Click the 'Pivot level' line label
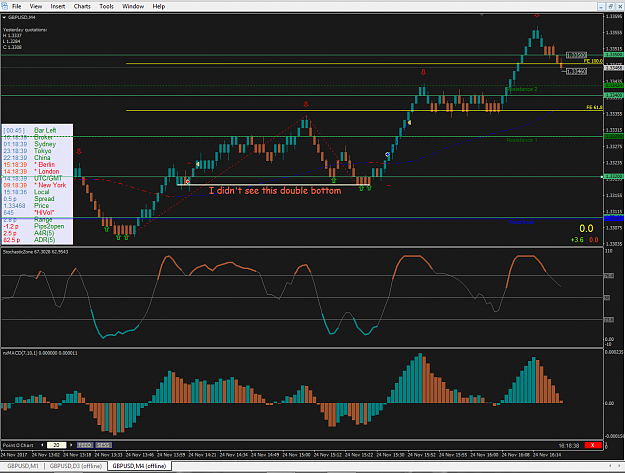 click(521, 222)
